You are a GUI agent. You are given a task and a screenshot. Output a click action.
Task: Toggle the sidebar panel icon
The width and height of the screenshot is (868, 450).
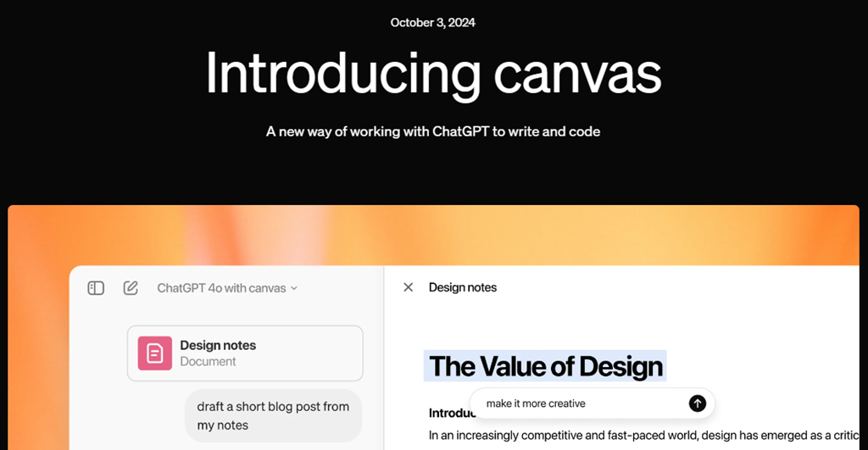pos(96,288)
